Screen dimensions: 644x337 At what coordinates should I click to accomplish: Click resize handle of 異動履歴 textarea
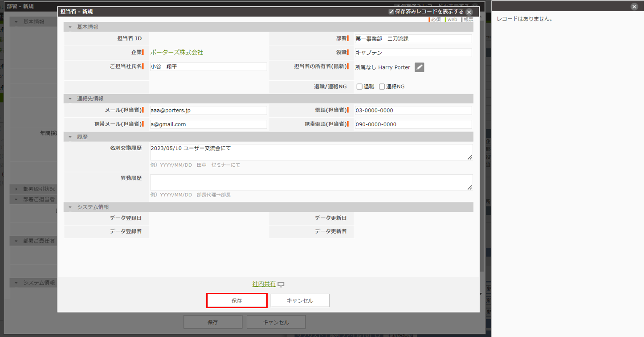coord(469,187)
